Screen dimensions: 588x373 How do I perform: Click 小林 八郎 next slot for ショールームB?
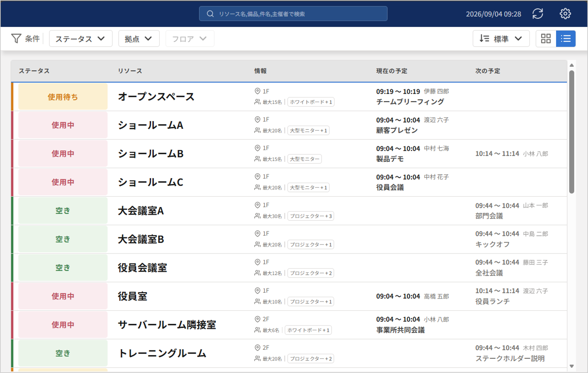512,153
